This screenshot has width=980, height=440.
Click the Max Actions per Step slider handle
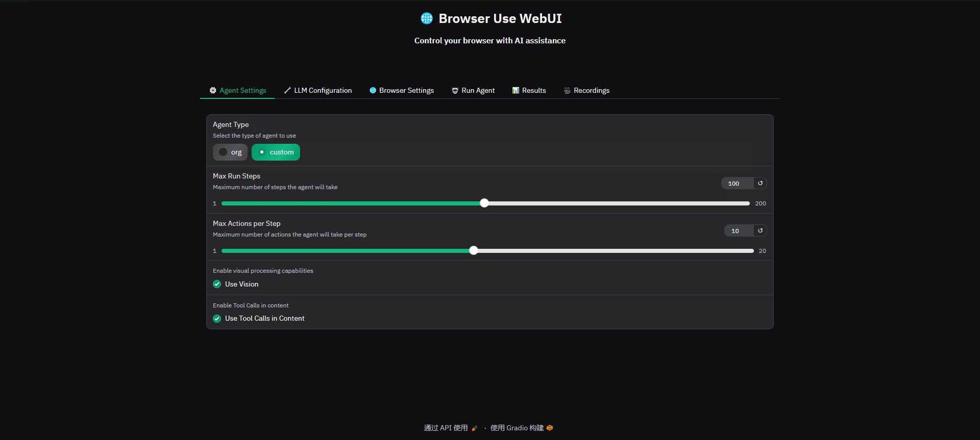coord(474,250)
